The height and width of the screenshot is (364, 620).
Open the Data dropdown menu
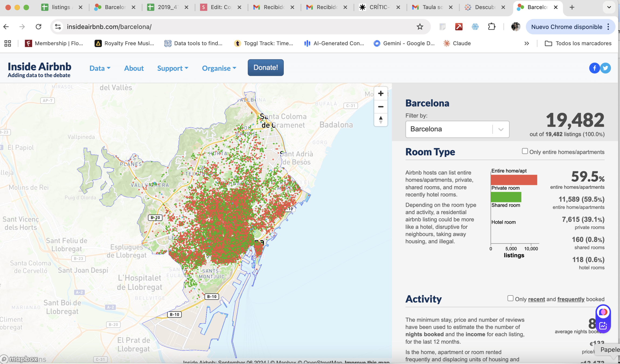[100, 68]
